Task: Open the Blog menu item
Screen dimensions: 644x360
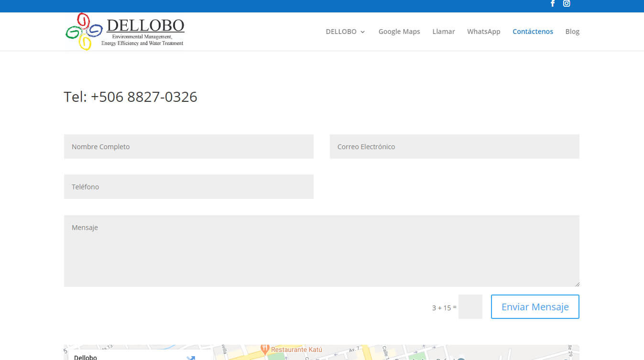Action: click(572, 32)
